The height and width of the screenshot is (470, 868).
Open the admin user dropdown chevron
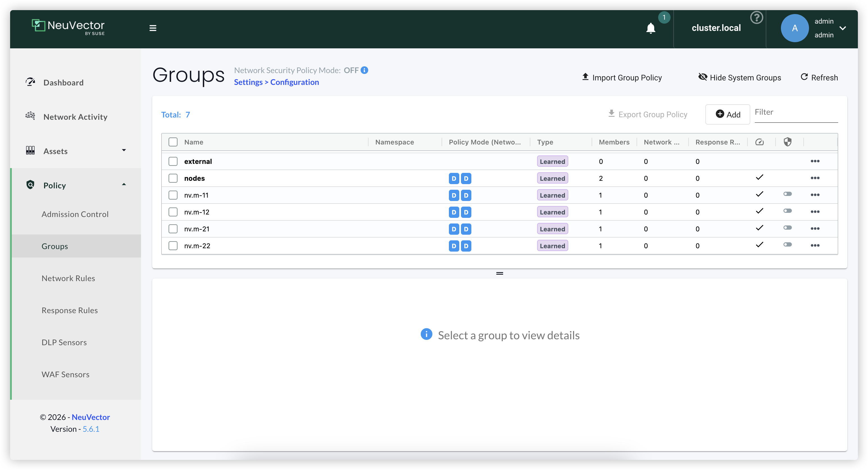(x=843, y=28)
